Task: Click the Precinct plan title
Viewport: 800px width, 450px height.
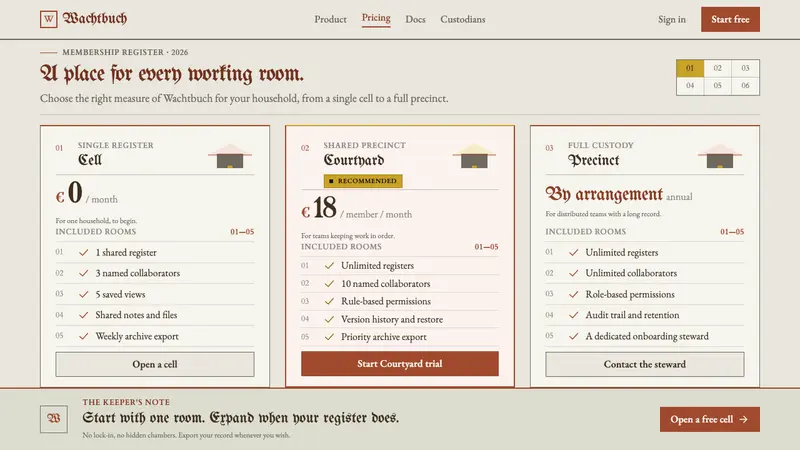Action: (593, 160)
